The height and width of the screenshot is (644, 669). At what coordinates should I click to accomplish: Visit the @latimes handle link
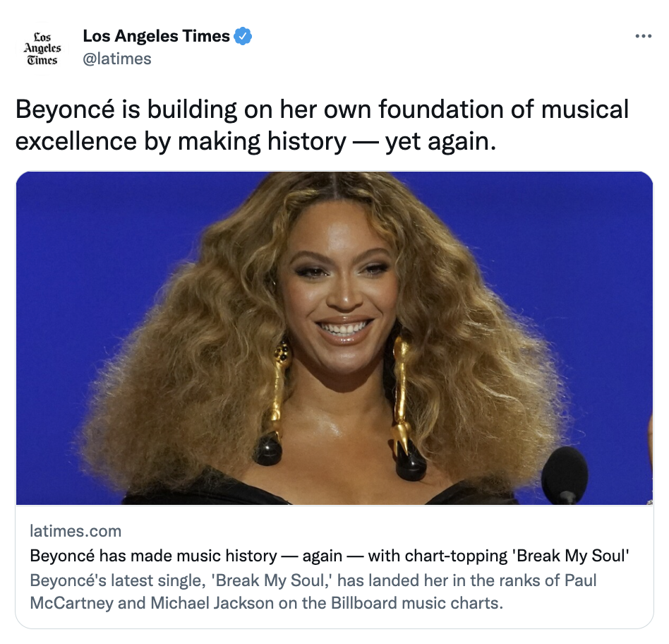[117, 59]
